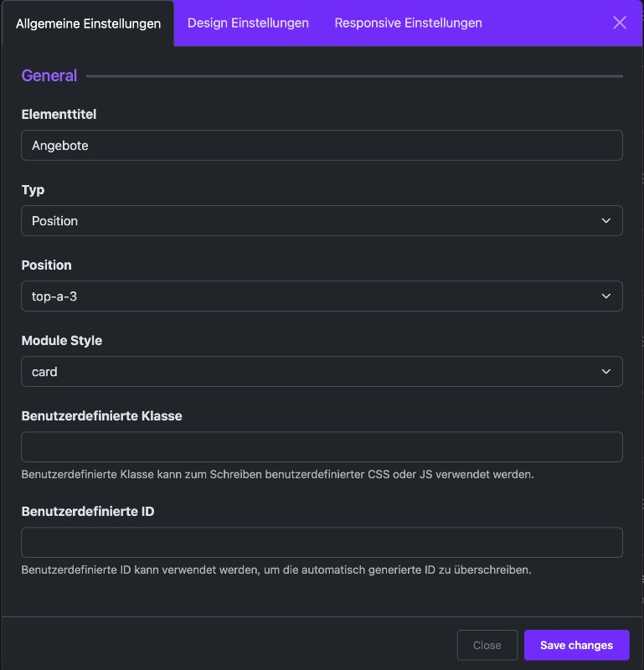Click the Benutzerdefinierte ID label
The image size is (644, 670).
tap(88, 512)
